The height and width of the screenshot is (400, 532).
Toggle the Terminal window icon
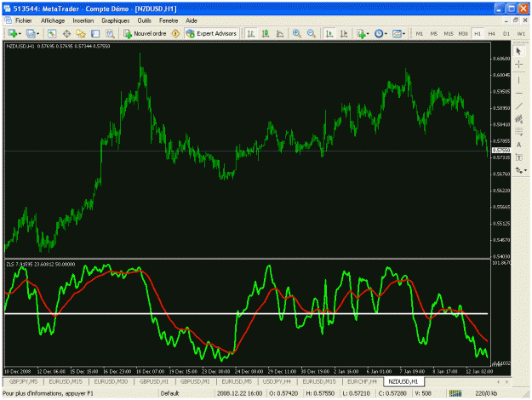(x=95, y=33)
